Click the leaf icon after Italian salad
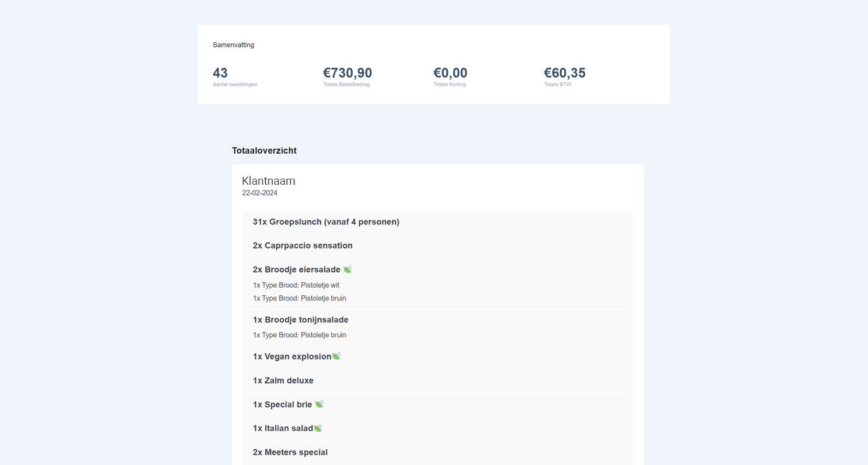Screen dimensions: 868x465 pos(317,428)
